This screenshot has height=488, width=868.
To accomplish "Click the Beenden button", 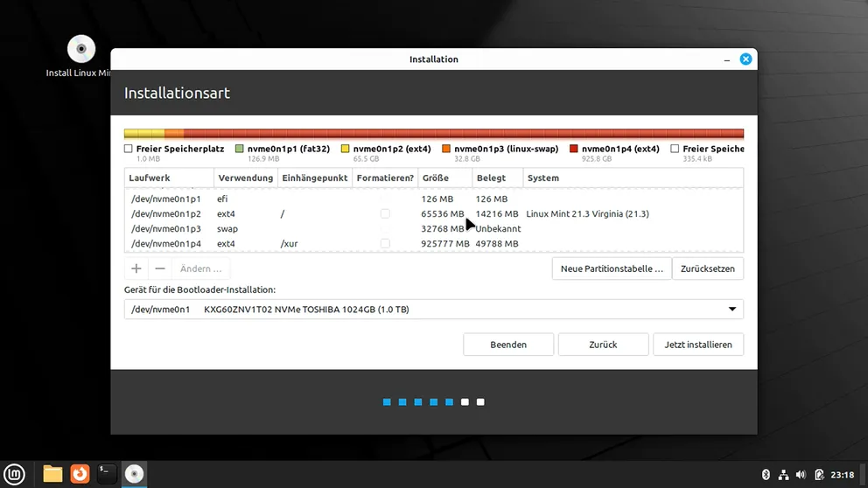I will pos(508,345).
